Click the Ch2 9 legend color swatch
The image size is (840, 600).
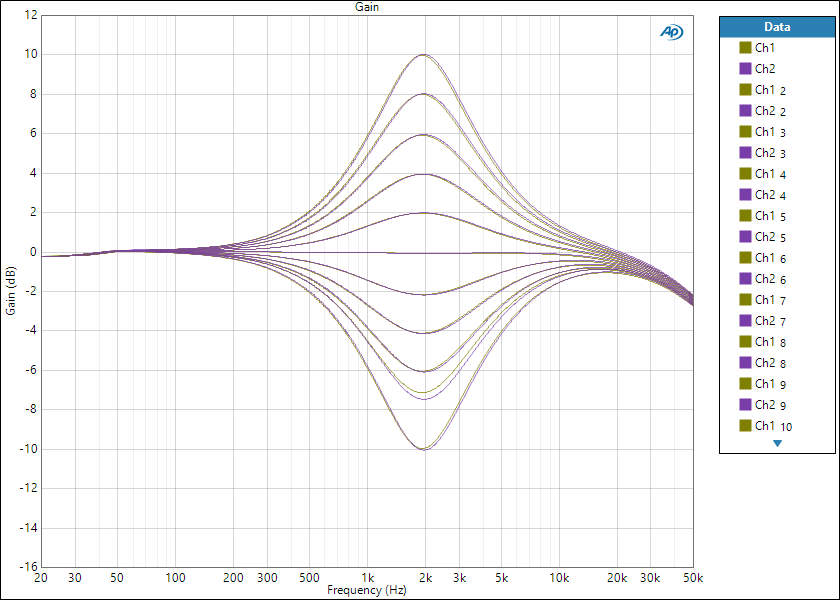click(745, 404)
